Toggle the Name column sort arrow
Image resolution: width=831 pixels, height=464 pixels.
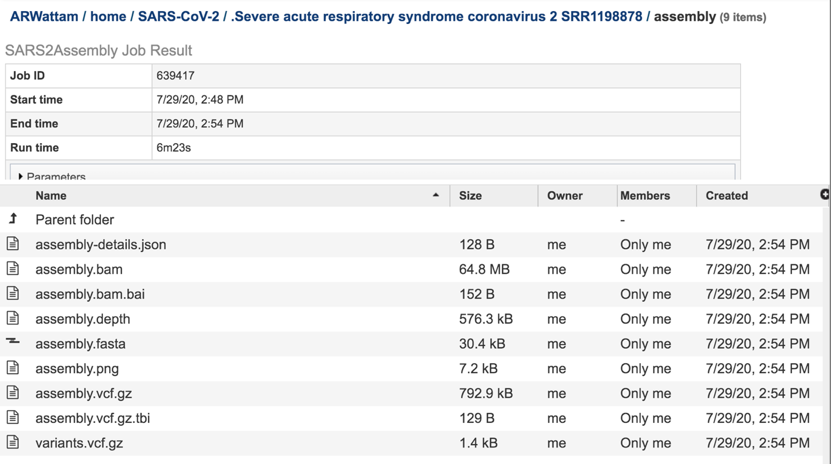(435, 195)
